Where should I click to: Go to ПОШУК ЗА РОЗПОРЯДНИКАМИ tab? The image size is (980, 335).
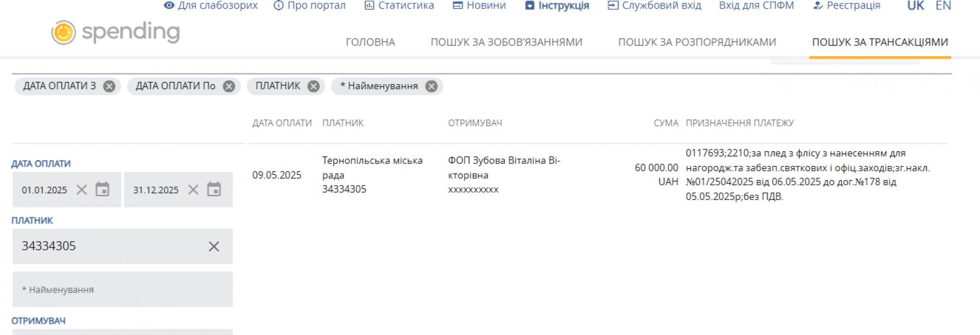click(x=697, y=42)
